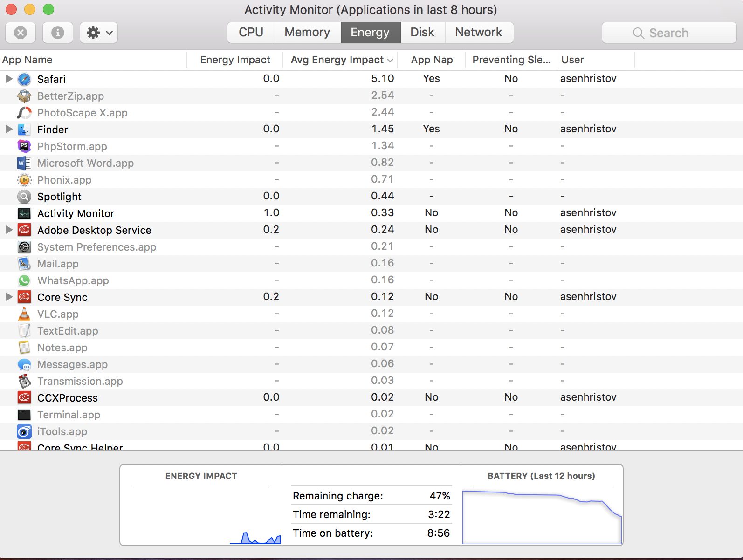
Task: Sort processes by App Name column header
Action: 28,60
